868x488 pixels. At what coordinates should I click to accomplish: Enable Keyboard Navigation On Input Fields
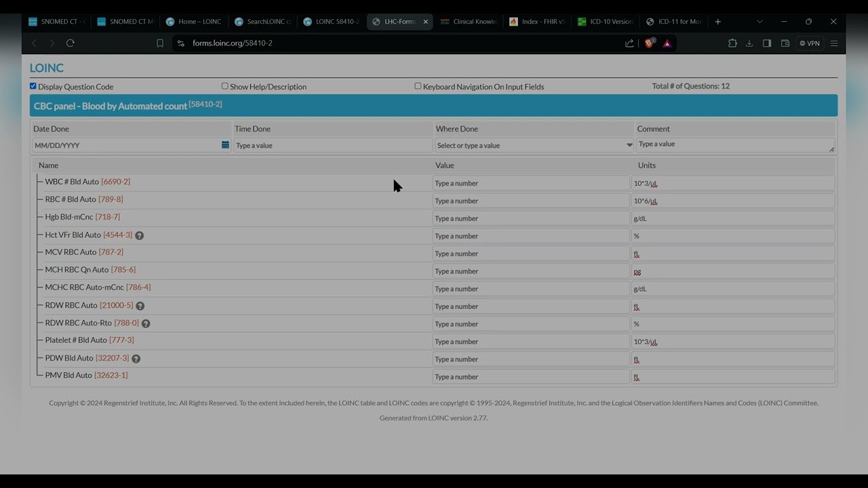coord(418,86)
